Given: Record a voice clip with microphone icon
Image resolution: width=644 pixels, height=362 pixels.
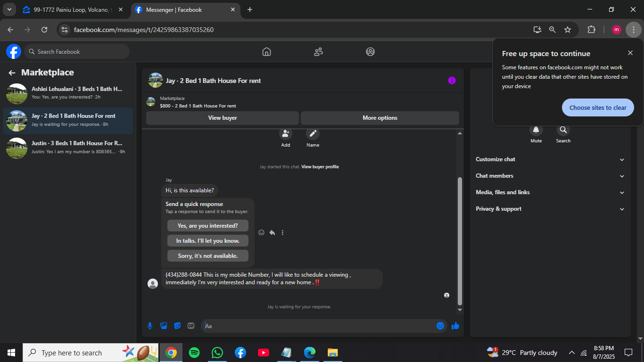Looking at the screenshot, I should tap(150, 326).
